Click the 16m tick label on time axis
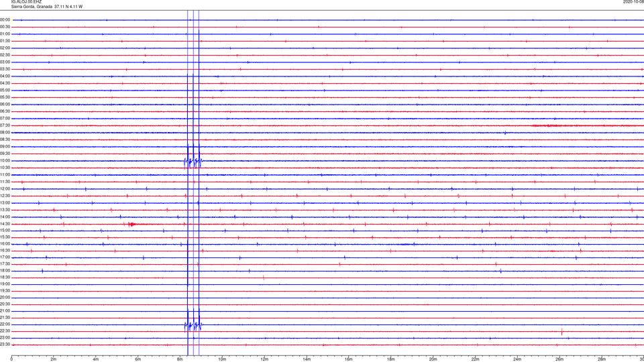 pyautogui.click(x=349, y=359)
